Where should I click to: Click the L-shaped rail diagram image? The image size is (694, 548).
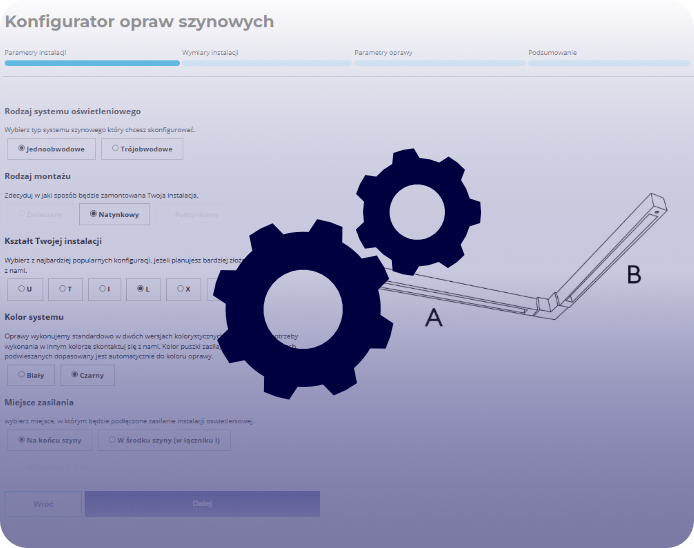[522, 257]
